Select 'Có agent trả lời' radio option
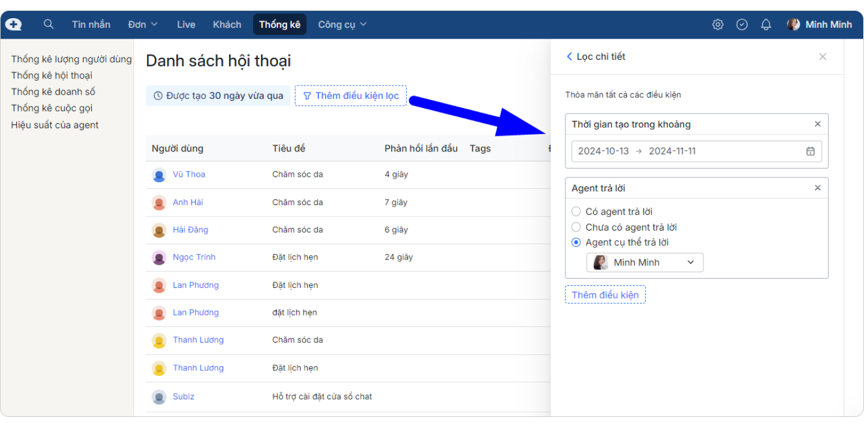The width and height of the screenshot is (868, 426). click(x=576, y=212)
